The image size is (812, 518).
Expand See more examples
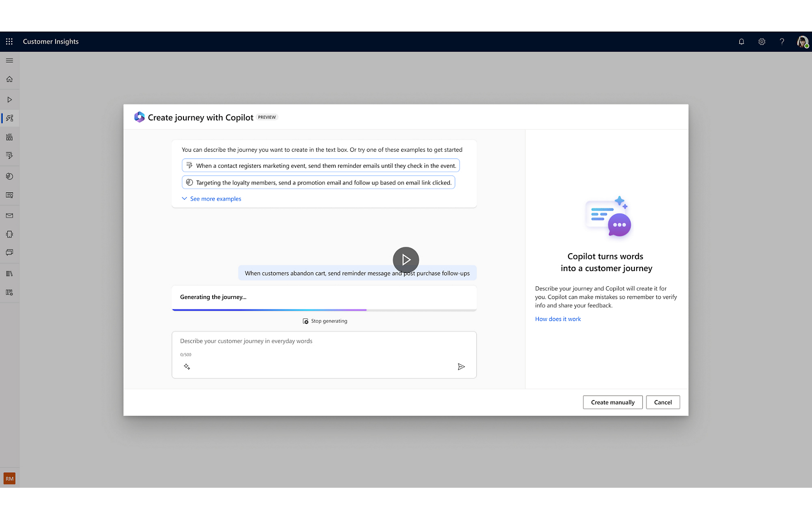[211, 199]
